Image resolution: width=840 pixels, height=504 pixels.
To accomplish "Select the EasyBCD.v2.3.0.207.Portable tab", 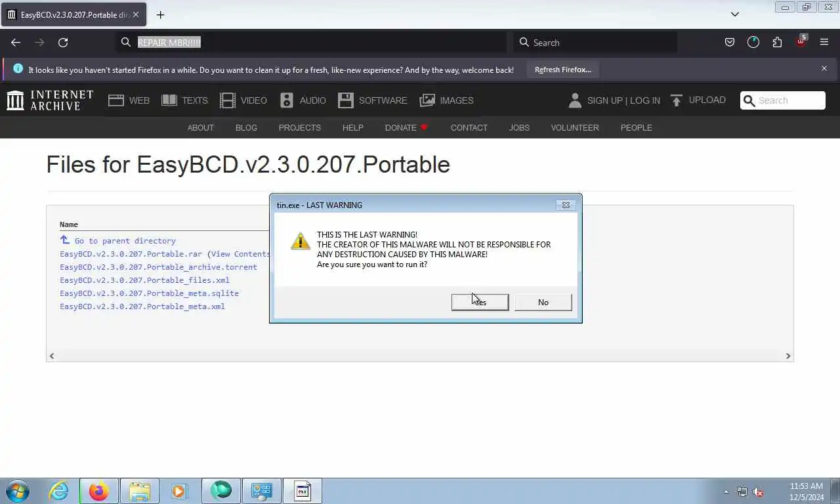I will point(73,14).
